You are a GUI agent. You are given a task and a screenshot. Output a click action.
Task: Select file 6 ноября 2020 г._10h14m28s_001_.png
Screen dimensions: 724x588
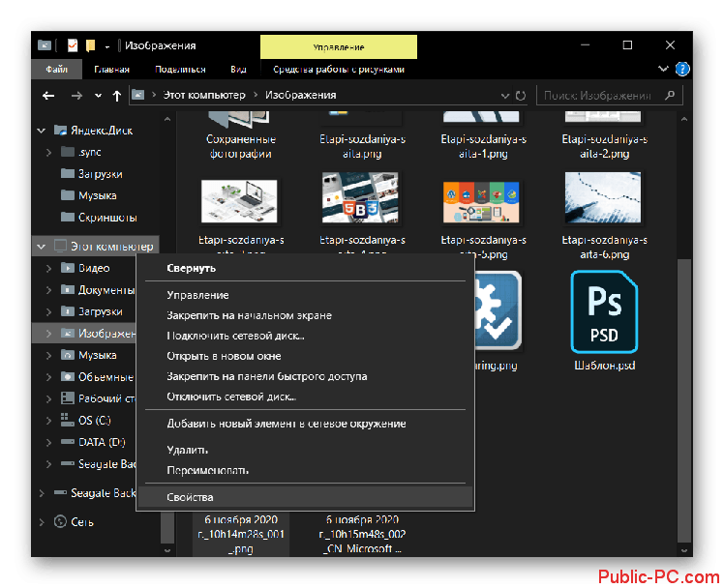pyautogui.click(x=241, y=534)
